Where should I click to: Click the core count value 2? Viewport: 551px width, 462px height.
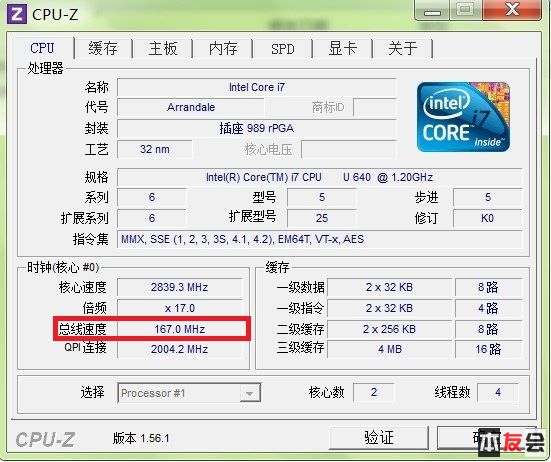point(374,392)
